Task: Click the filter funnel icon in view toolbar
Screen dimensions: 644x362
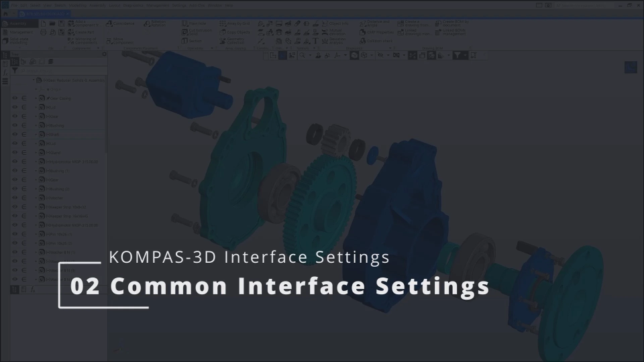Action: point(458,56)
